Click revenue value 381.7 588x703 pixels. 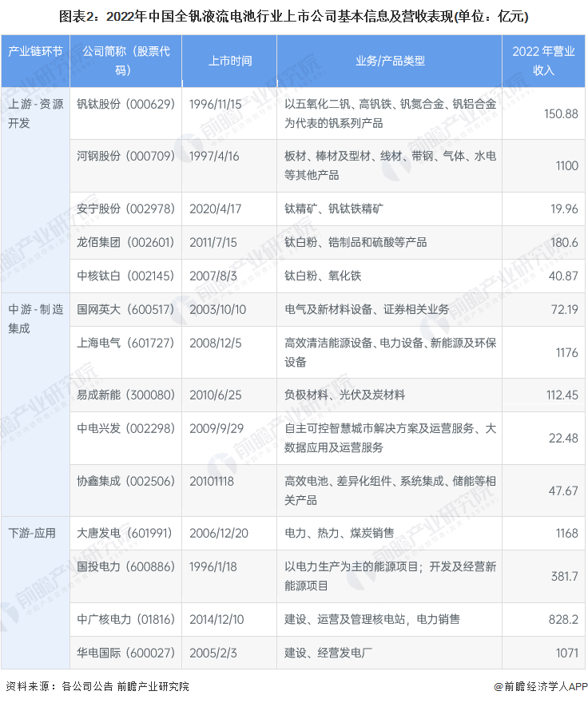point(564,577)
